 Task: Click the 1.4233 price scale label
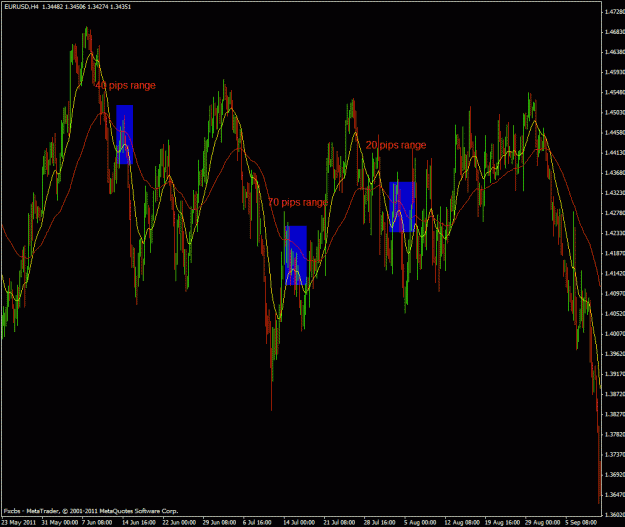pyautogui.click(x=615, y=233)
